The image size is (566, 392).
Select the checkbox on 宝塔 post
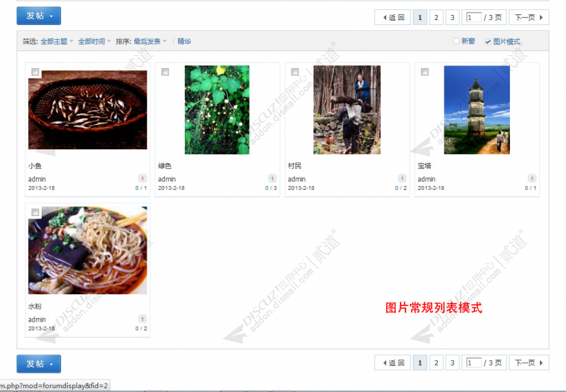click(425, 72)
